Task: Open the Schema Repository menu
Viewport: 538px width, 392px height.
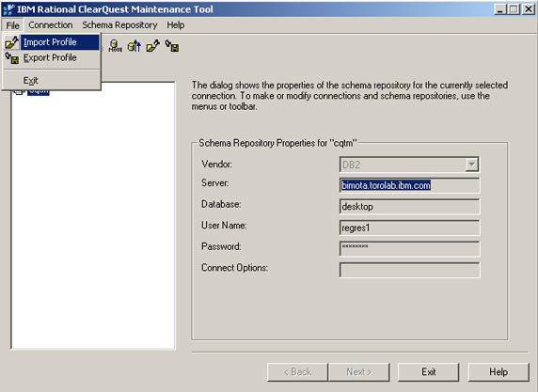Action: 119,25
